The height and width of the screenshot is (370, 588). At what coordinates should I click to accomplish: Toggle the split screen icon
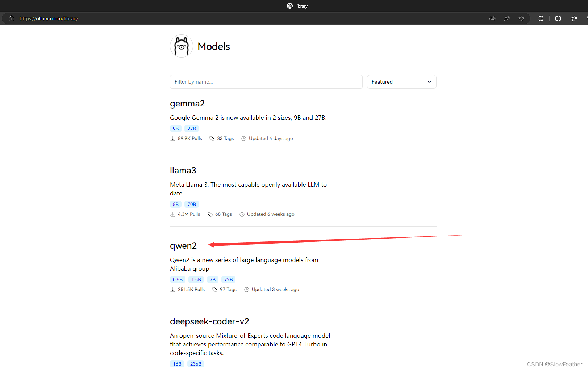click(x=558, y=18)
